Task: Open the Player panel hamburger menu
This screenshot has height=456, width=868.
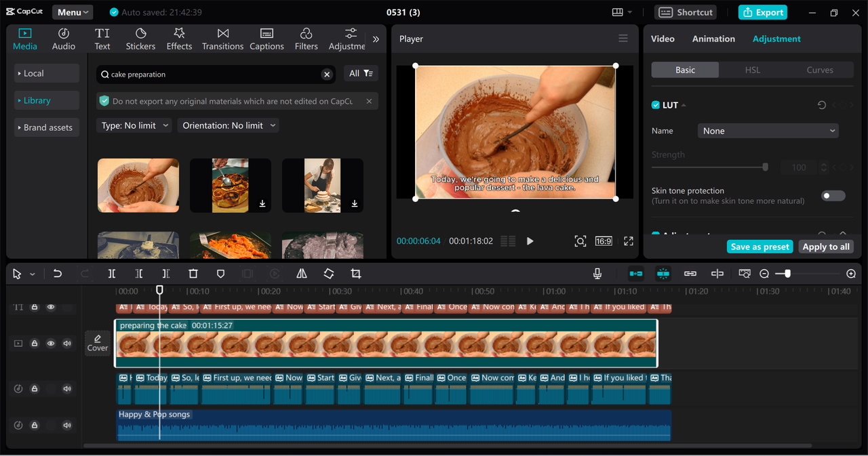Action: coord(623,39)
